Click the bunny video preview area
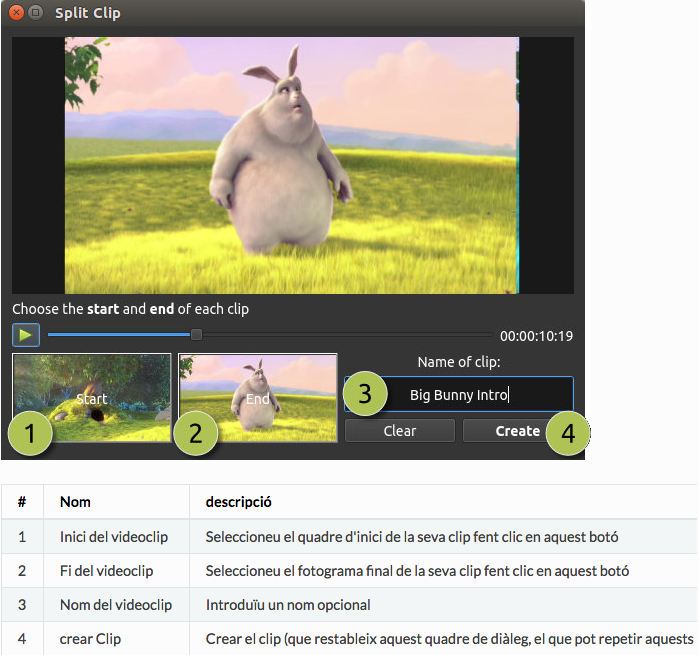The image size is (699, 655). pos(291,163)
